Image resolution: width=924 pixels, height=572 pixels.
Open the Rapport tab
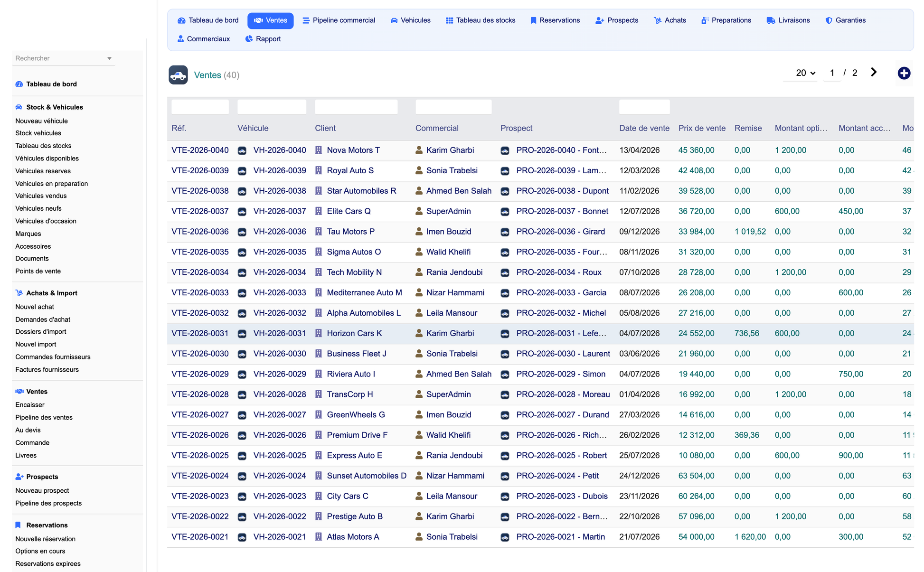263,39
